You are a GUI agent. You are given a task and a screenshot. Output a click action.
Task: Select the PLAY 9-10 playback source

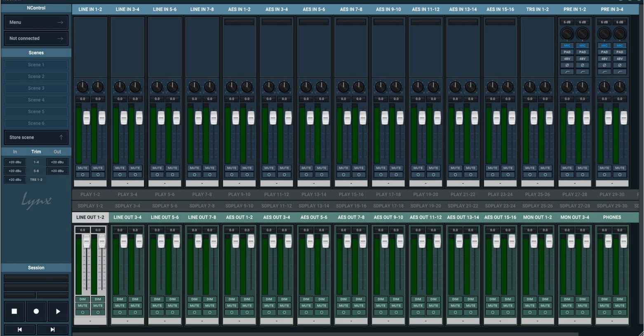click(x=239, y=194)
